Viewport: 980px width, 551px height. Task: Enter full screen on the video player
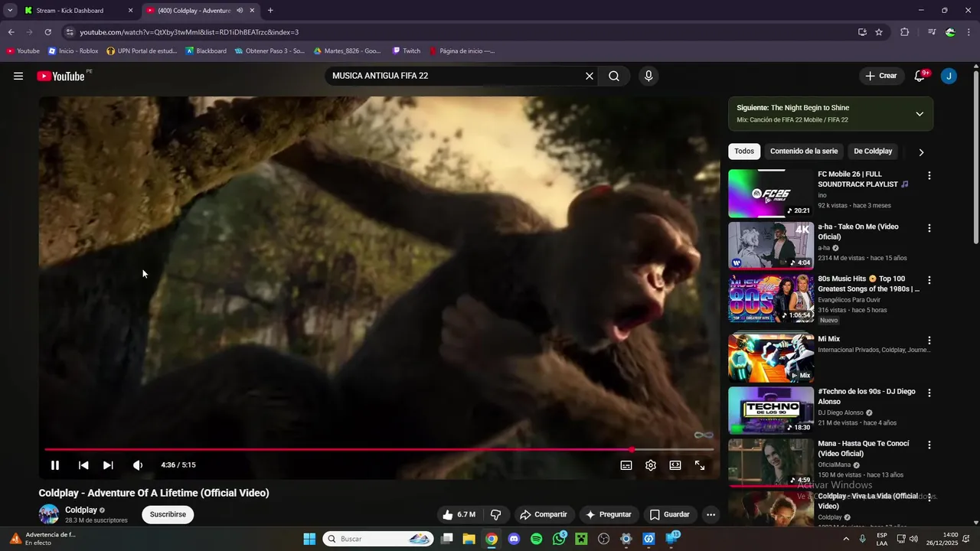coord(700,465)
